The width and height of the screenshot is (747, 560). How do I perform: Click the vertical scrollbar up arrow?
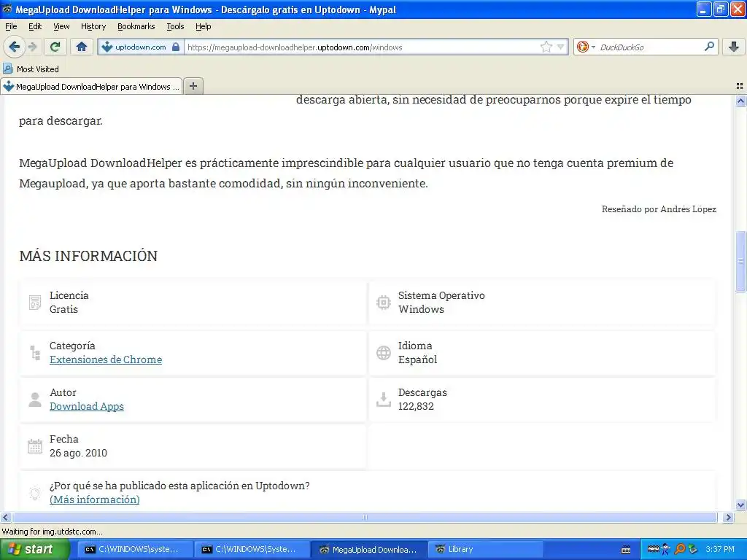pos(740,101)
